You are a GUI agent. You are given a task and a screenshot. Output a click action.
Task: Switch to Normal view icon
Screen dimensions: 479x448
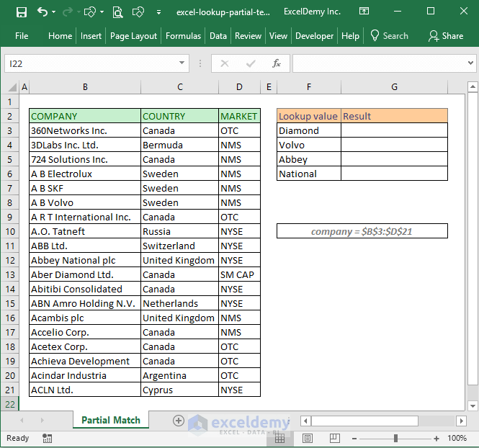[279, 438]
